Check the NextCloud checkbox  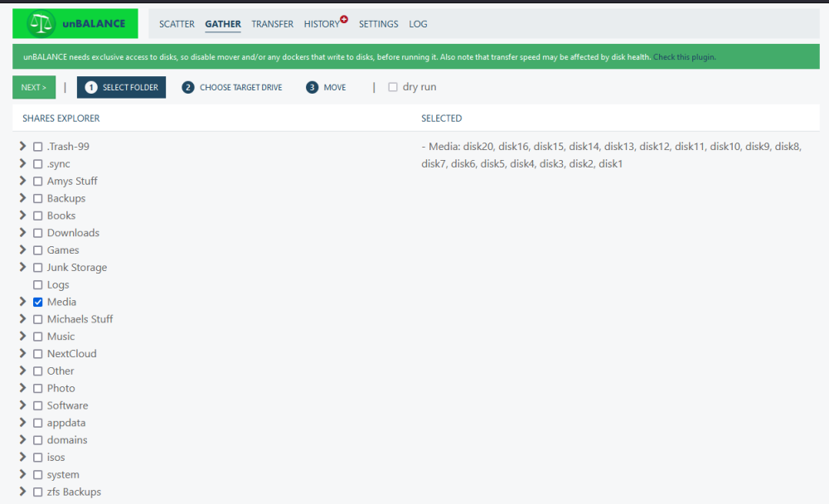click(x=37, y=354)
